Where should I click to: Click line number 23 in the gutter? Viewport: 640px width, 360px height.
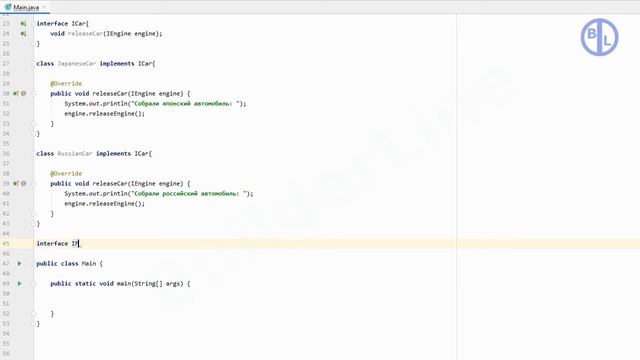coord(6,24)
